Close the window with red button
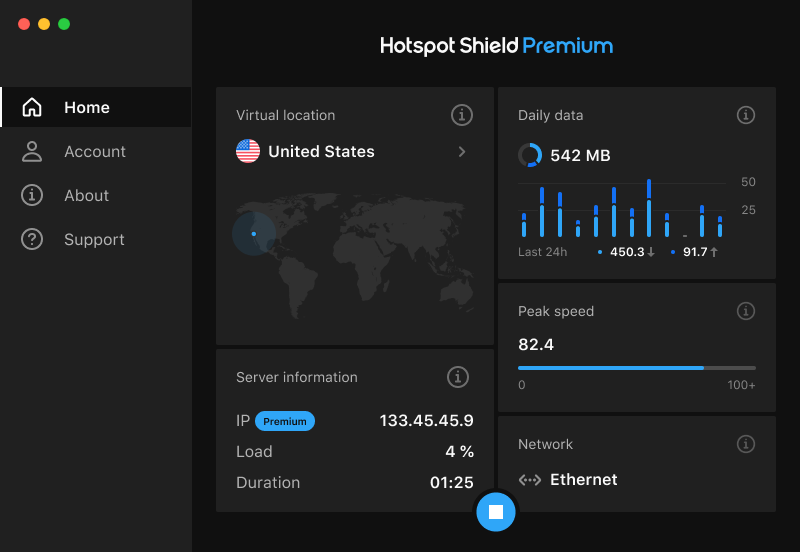The image size is (800, 552). point(24,24)
